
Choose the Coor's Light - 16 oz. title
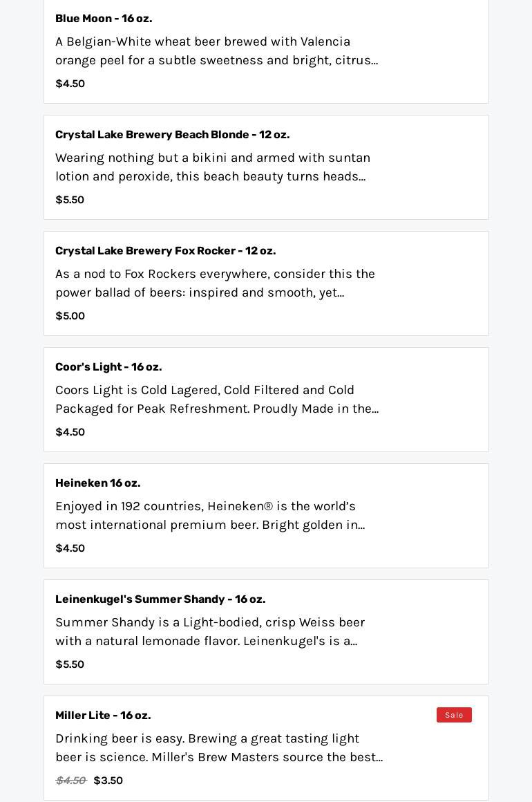[x=108, y=367]
